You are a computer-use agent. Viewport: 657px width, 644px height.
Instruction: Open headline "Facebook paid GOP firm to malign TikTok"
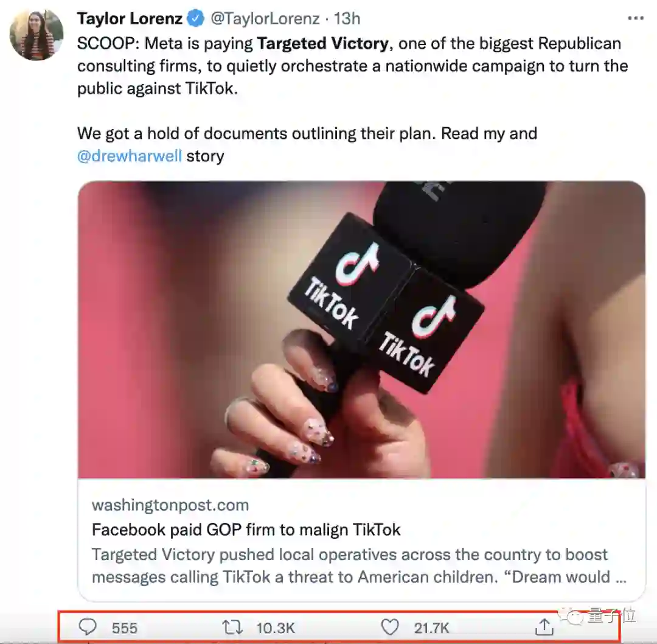click(246, 530)
